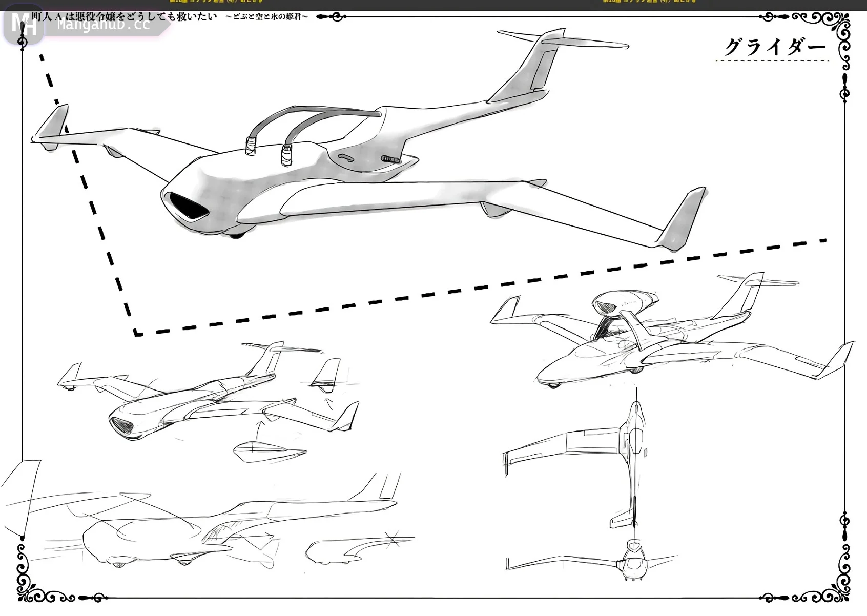
Task: Select the isolated winglet detail sketch
Action: 325,374
